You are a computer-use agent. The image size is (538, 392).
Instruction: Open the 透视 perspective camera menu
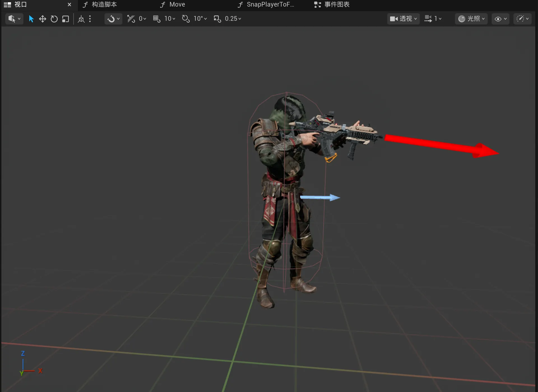[x=403, y=19]
